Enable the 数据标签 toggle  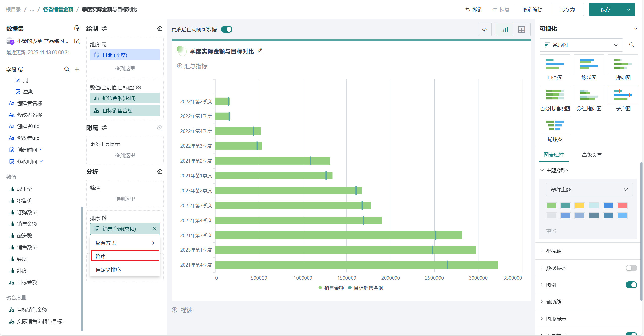[x=631, y=268]
